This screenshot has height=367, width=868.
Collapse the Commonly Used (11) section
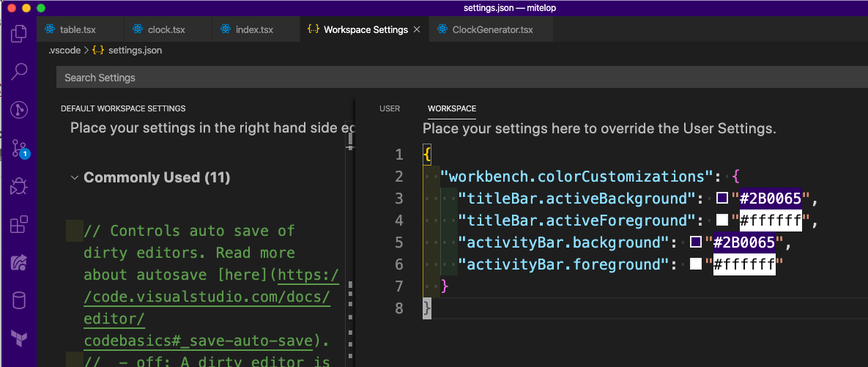74,178
